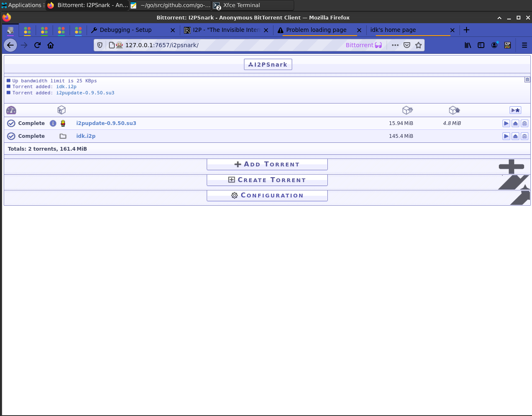532x416 pixels.
Task: Switch to the ~/go/src editor window in taskbar
Action: (x=170, y=5)
